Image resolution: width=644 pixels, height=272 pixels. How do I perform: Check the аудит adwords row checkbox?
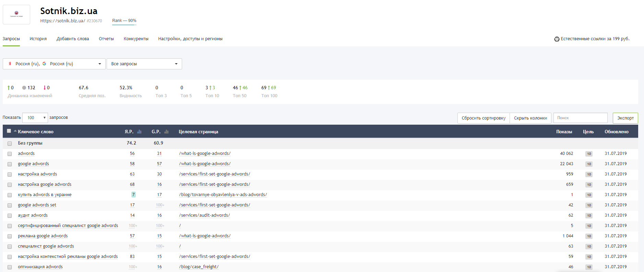10,216
